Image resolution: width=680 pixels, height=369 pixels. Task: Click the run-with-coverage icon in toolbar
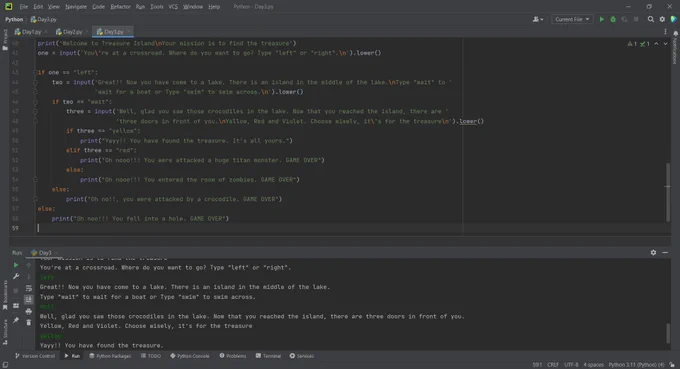(624, 20)
